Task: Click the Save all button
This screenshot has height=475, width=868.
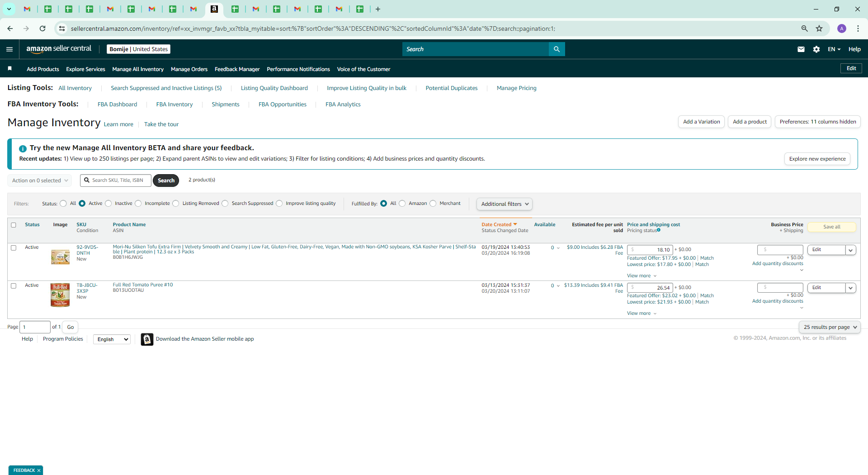Action: (832, 227)
